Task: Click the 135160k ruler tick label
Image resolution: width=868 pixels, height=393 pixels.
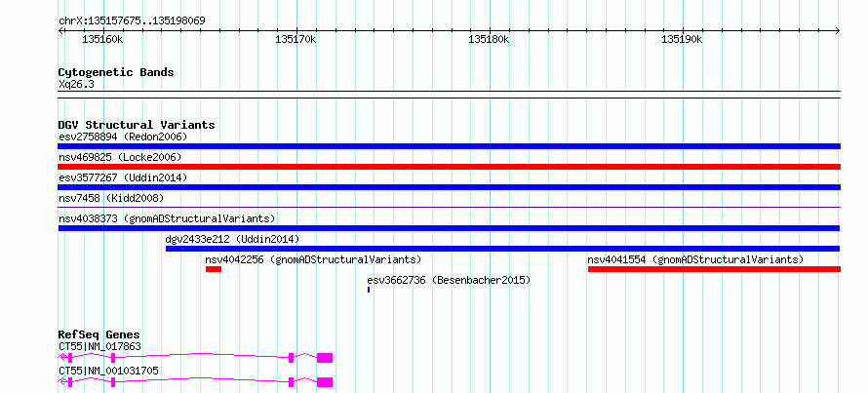Action: point(102,40)
